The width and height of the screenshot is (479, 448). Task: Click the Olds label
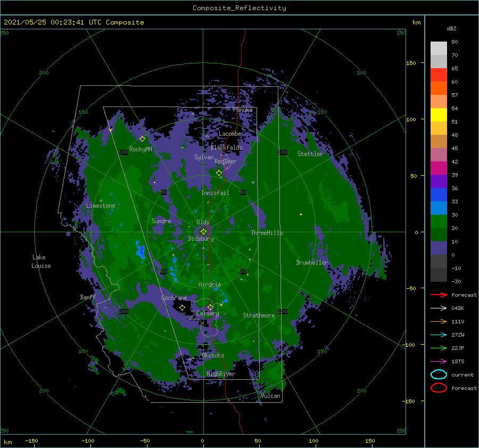click(x=203, y=222)
